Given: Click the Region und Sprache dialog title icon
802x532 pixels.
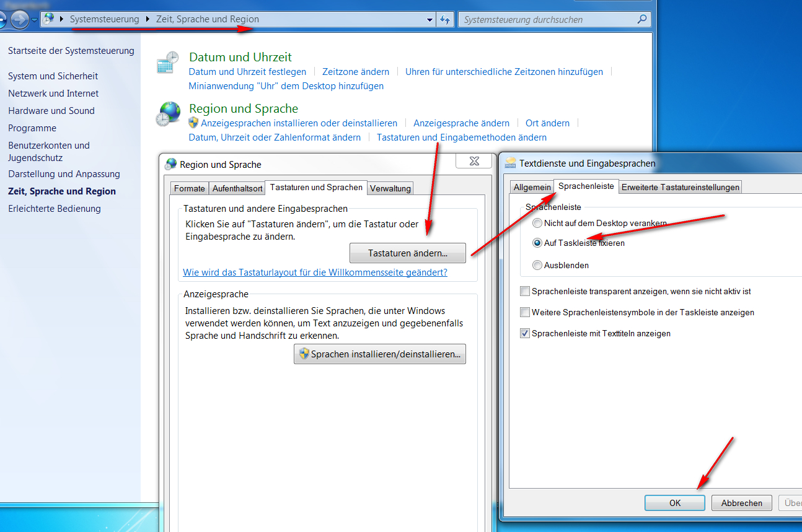Looking at the screenshot, I should [x=170, y=164].
